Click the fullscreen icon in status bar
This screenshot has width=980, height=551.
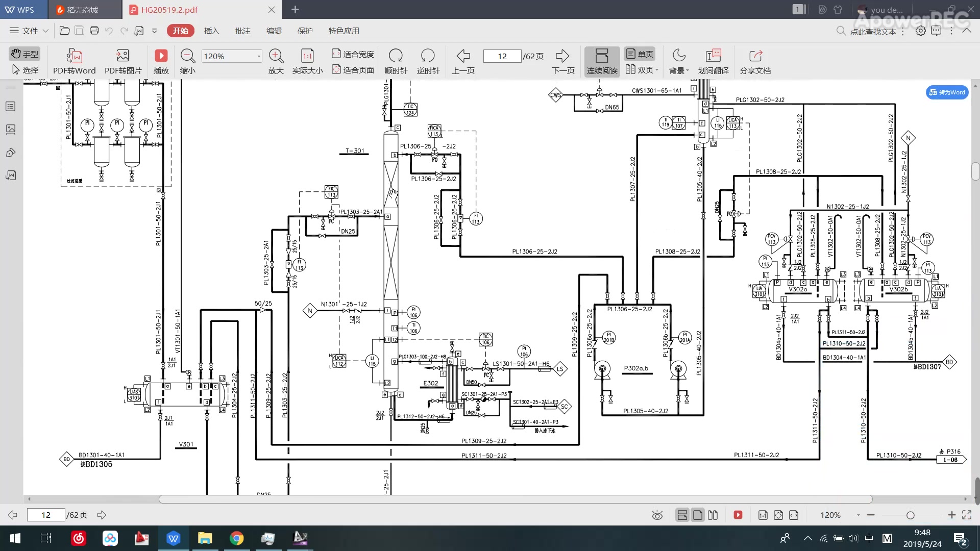pyautogui.click(x=967, y=515)
